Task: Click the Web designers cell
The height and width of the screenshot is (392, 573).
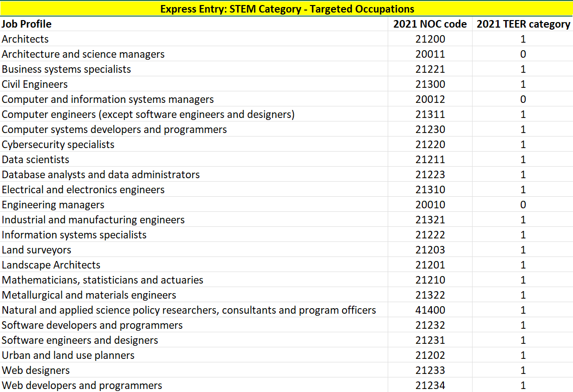Action: tap(36, 370)
